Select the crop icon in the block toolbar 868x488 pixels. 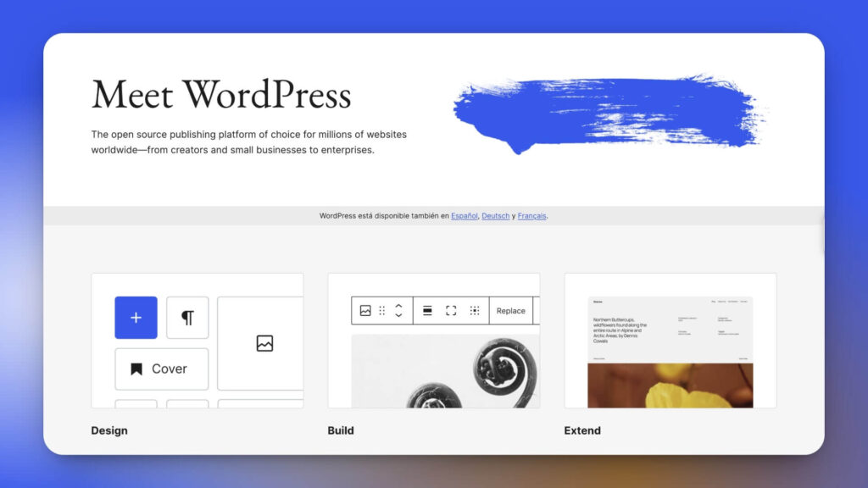(x=476, y=310)
